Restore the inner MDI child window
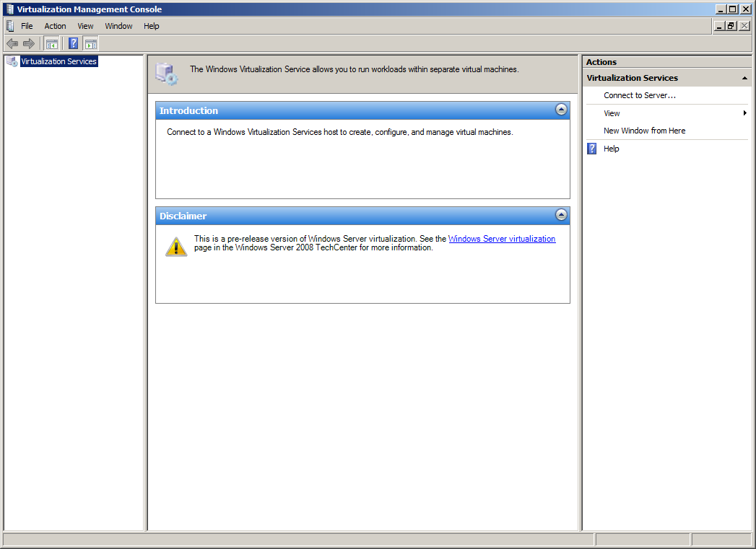Viewport: 756px width, 549px height. (x=731, y=26)
